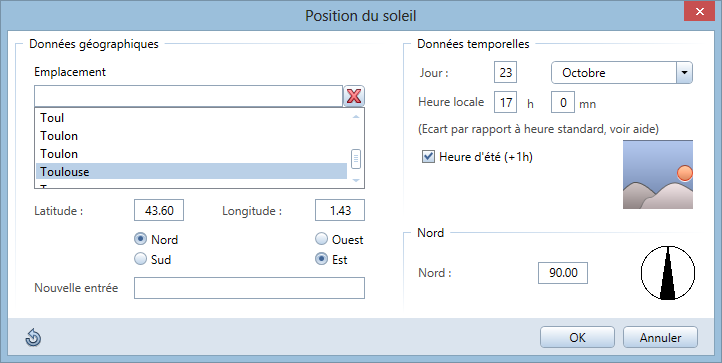The width and height of the screenshot is (722, 363).
Task: Click the reset arrow icon at bottom left
Action: click(x=33, y=338)
